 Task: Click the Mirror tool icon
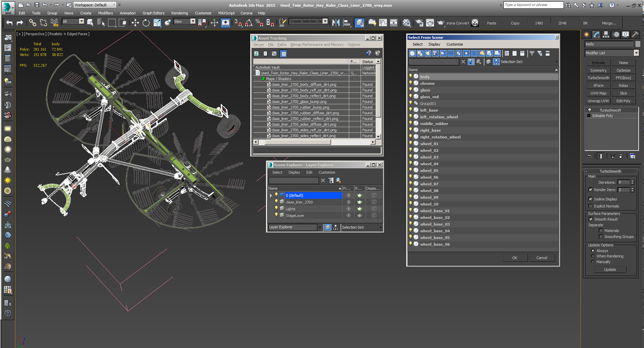336,23
